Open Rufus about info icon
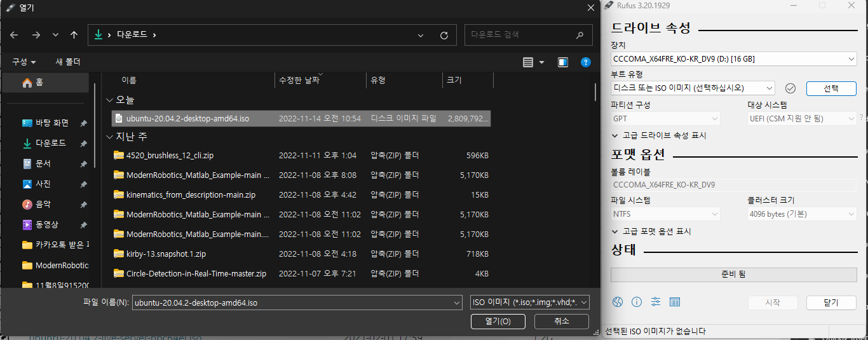Screen dimensions: 868x340 click(637, 302)
